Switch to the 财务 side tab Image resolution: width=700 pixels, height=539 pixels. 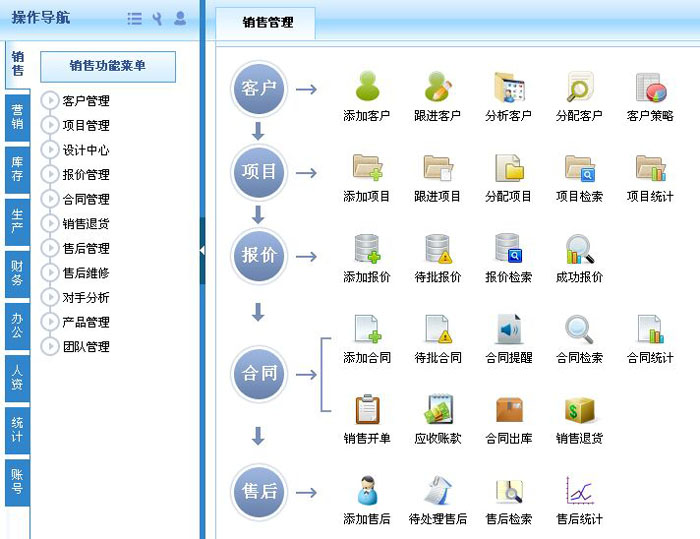pyautogui.click(x=17, y=273)
